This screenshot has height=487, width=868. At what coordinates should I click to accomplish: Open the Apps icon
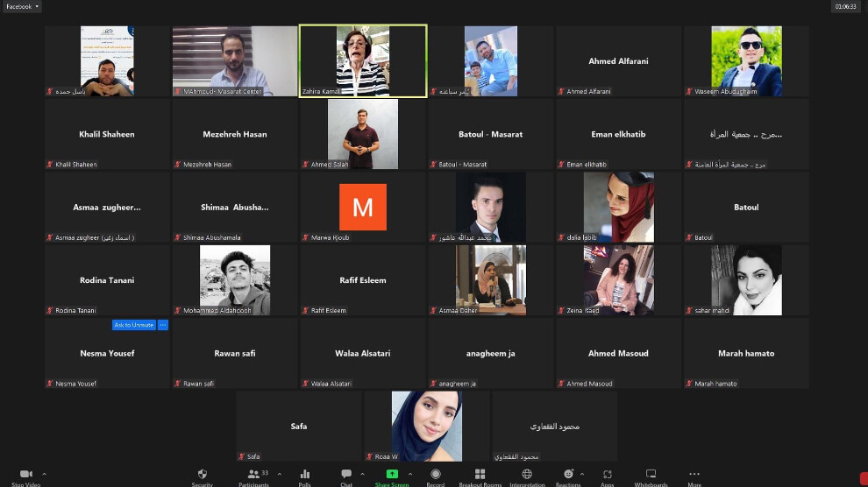pyautogui.click(x=607, y=475)
